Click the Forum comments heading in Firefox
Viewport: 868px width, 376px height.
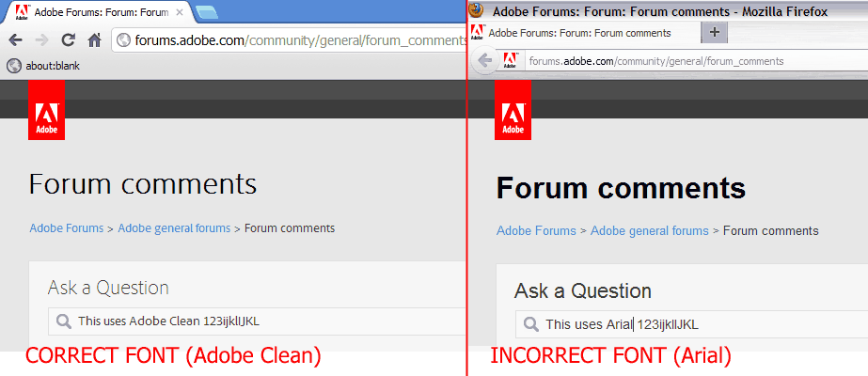pyautogui.click(x=621, y=188)
